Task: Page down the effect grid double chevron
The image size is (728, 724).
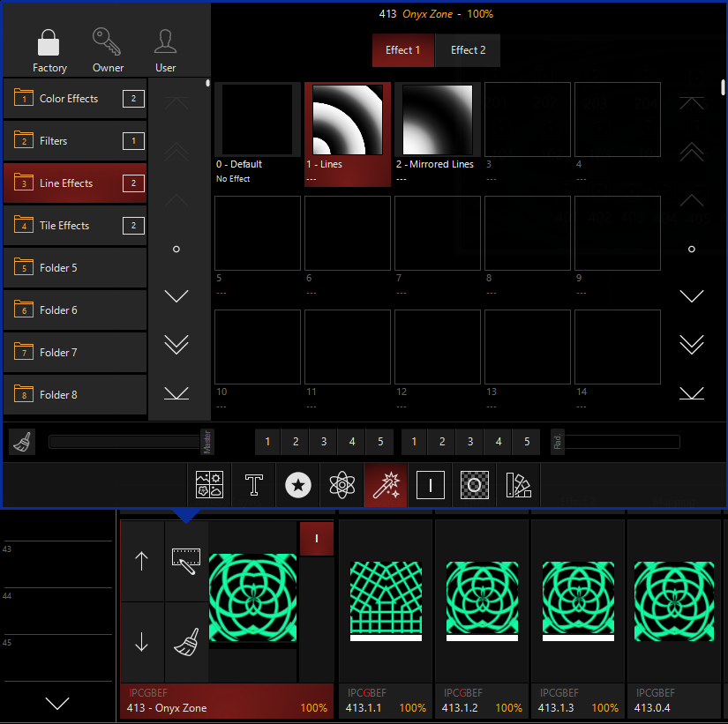Action: pos(692,345)
